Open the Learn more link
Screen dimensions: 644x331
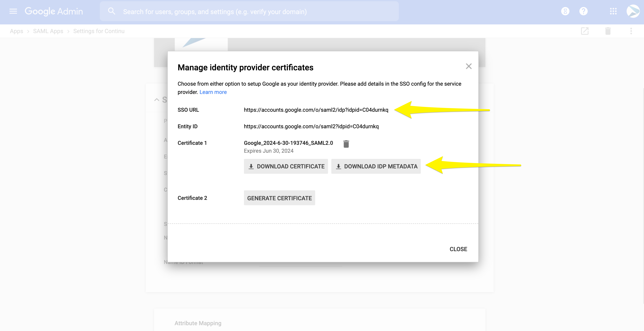tap(213, 92)
